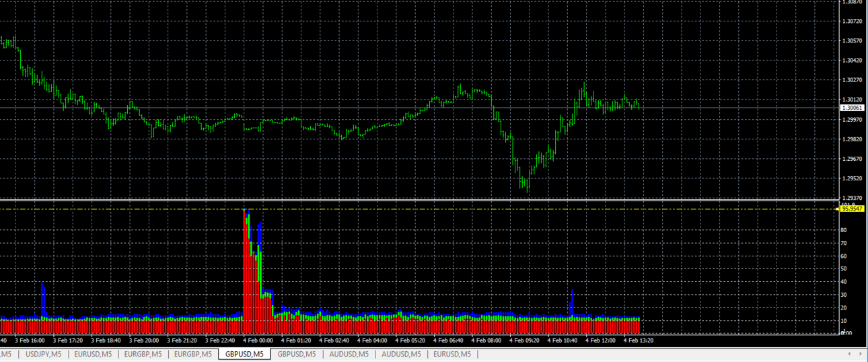
Task: Click the active GBPUSD,M5 chart tab
Action: tap(244, 354)
